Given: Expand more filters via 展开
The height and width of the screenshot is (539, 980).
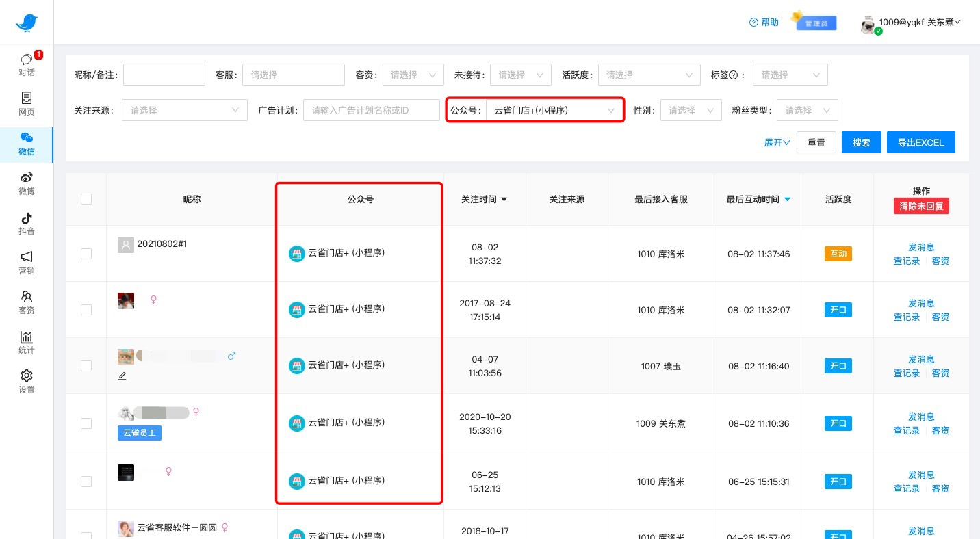Looking at the screenshot, I should (x=777, y=142).
